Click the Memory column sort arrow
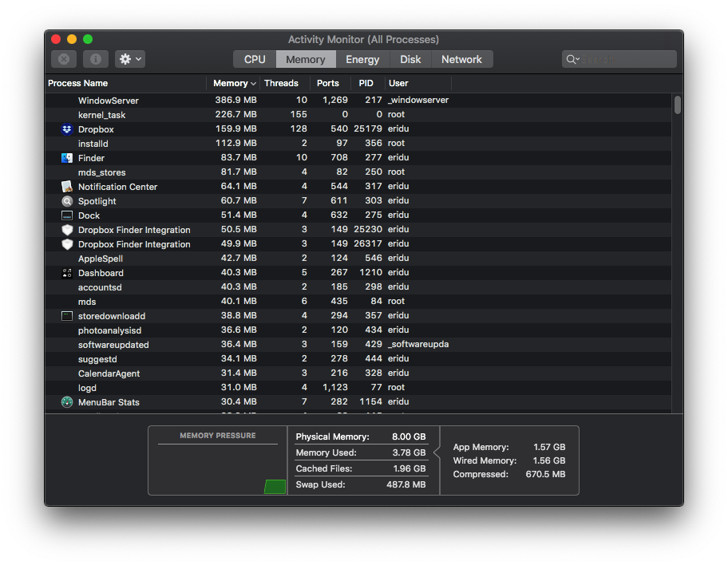Image resolution: width=728 pixels, height=565 pixels. 253,84
